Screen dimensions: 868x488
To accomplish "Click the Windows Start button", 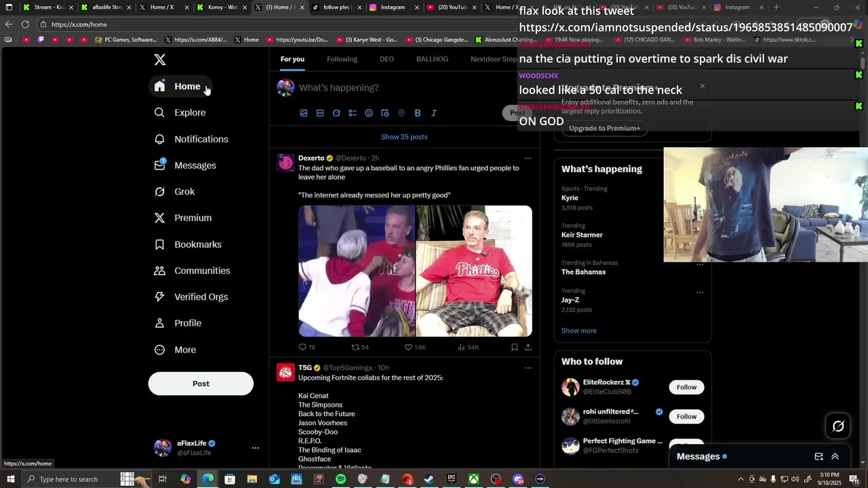I will tap(9, 479).
